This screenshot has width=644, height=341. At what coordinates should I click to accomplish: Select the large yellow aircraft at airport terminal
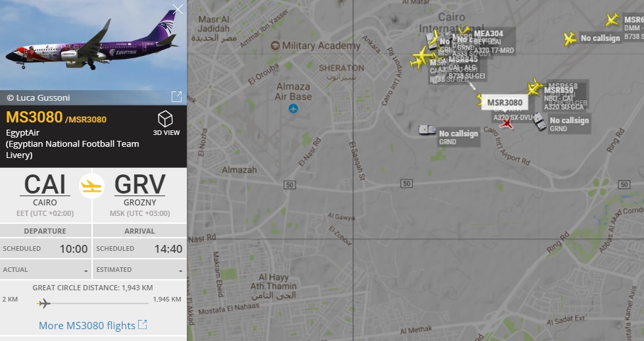pyautogui.click(x=423, y=55)
